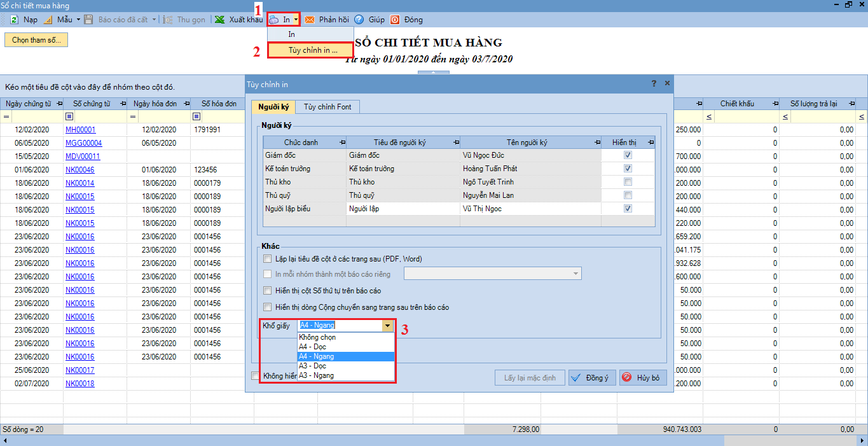Screen dimensions: 868x446
Task: Pin the Chiết khấu column
Action: (775, 103)
